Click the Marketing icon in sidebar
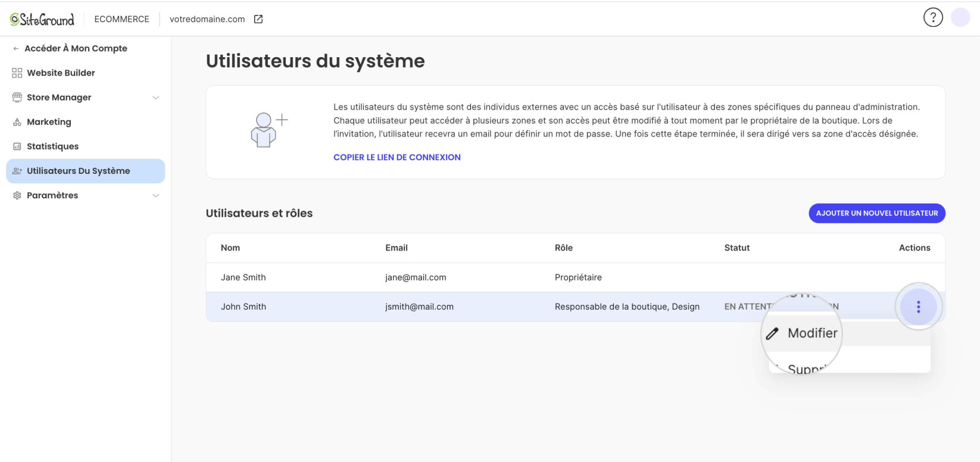This screenshot has height=462, width=980. coord(17,122)
